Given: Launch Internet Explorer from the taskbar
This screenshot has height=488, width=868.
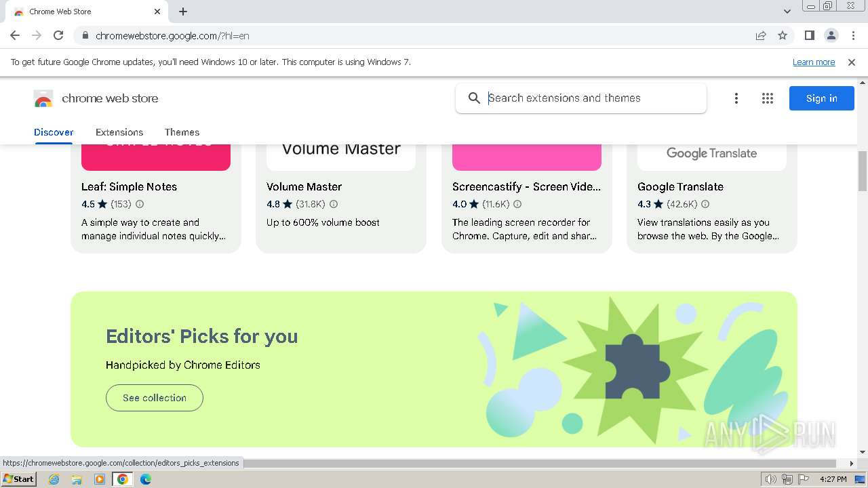Looking at the screenshot, I should coord(54,479).
